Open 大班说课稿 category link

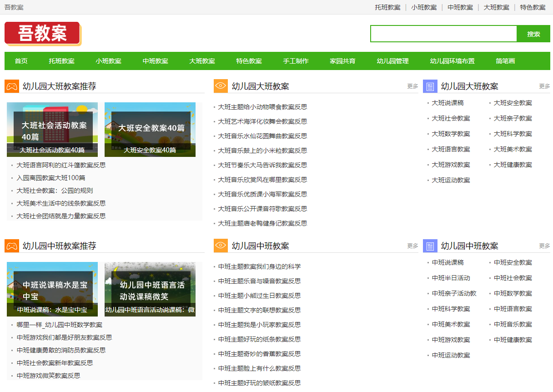coord(447,103)
